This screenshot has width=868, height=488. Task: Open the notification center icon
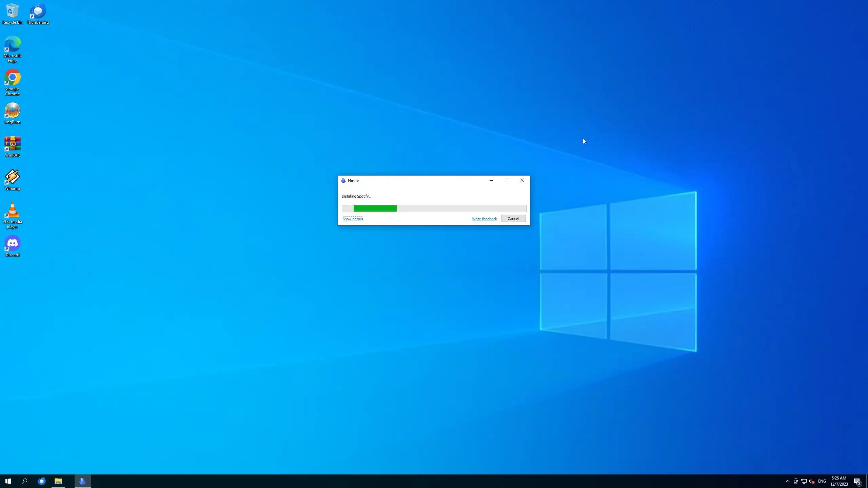pyautogui.click(x=857, y=481)
